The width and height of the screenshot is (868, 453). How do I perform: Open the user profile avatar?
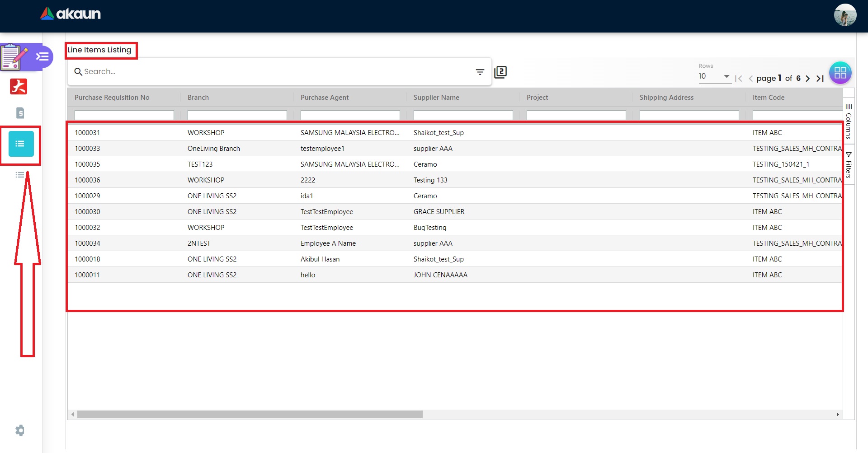click(844, 15)
